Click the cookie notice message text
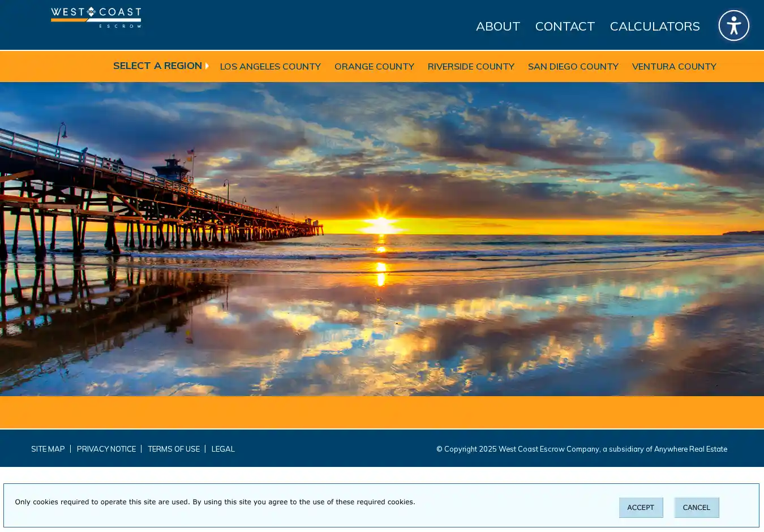764x532 pixels. coord(215,502)
